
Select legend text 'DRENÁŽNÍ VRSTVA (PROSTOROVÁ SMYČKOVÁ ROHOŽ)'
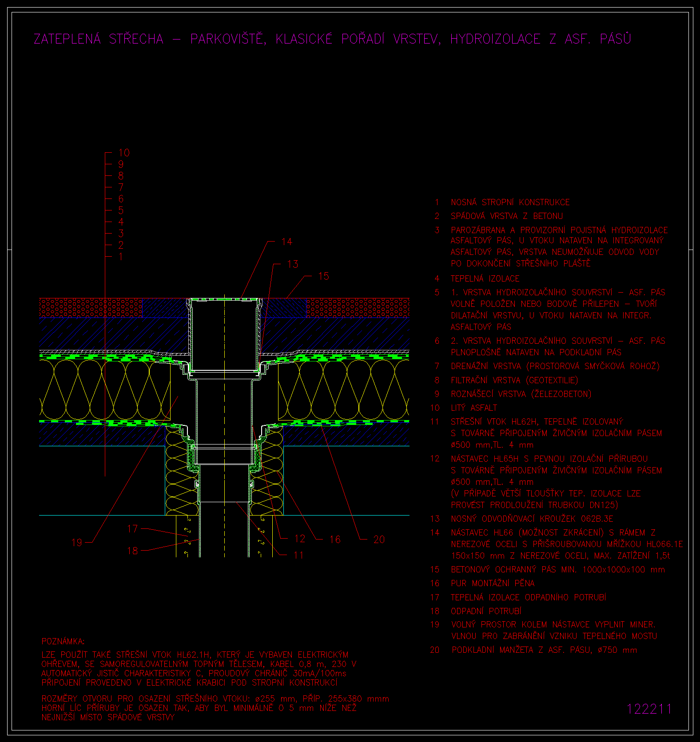(555, 366)
